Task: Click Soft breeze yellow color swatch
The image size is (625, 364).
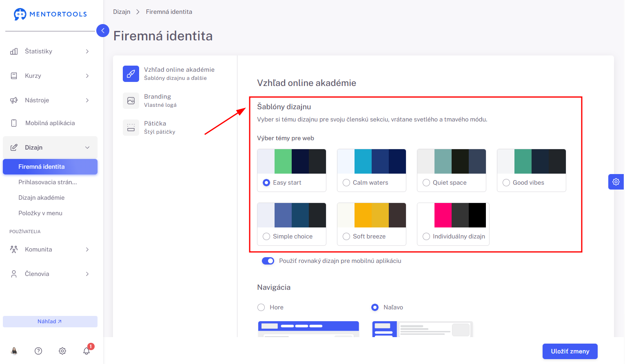Action: click(363, 215)
